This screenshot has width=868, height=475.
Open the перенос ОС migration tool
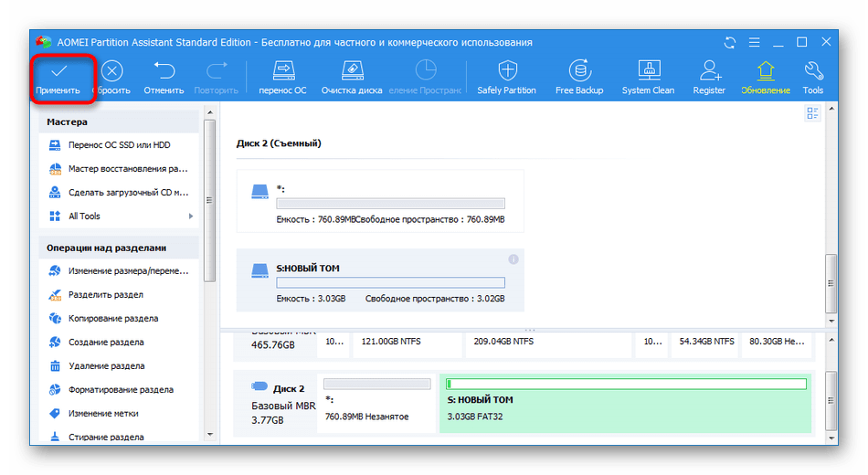point(282,71)
